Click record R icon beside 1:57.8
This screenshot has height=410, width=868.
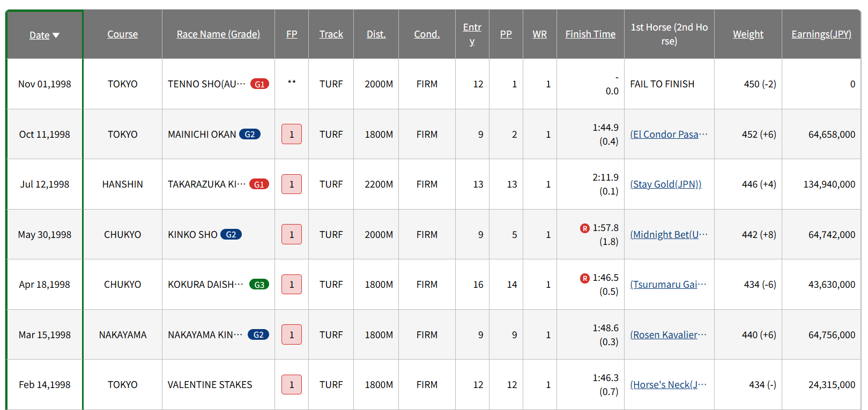pos(585,228)
